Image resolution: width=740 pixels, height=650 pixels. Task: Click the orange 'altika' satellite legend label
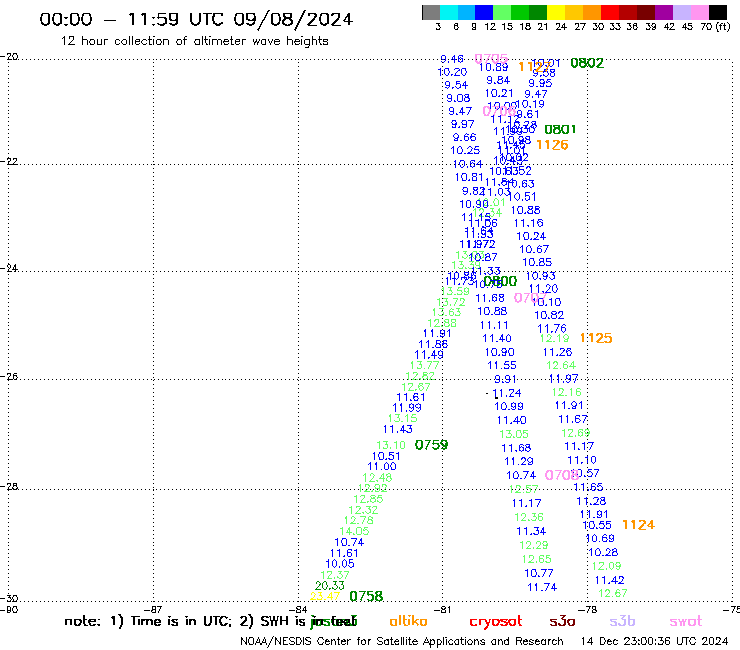[x=408, y=621]
